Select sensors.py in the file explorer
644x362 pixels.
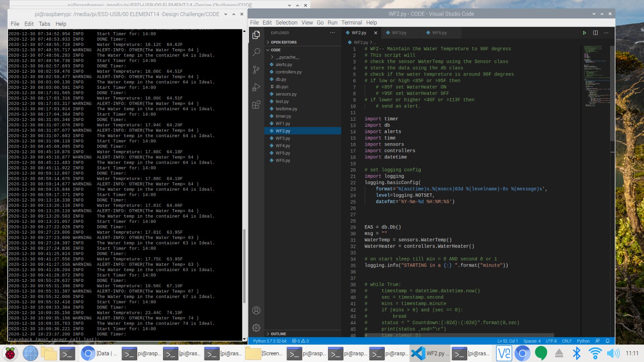[x=286, y=94]
